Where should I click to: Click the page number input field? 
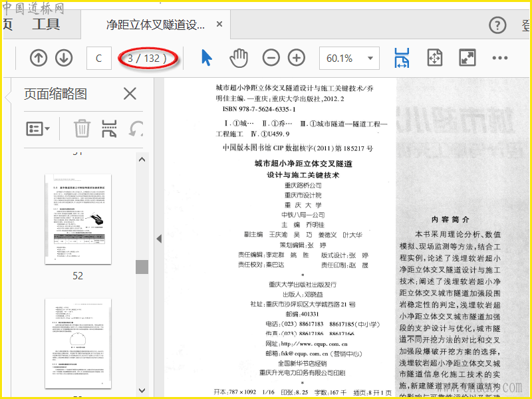pos(98,58)
